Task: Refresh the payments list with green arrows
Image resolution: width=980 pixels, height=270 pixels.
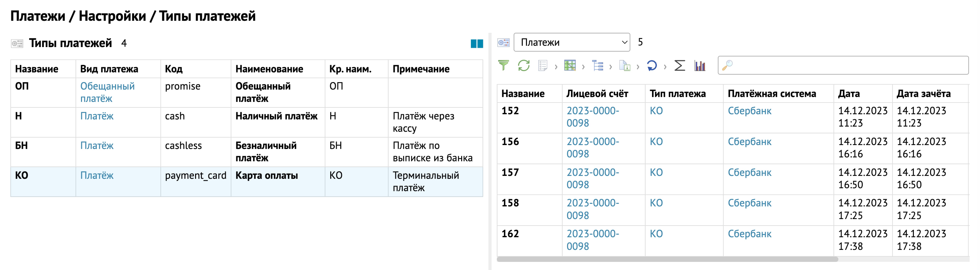Action: click(524, 66)
